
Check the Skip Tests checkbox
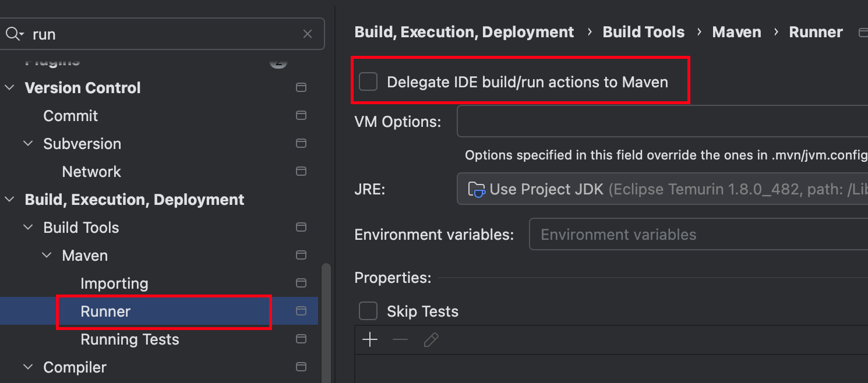tap(368, 311)
